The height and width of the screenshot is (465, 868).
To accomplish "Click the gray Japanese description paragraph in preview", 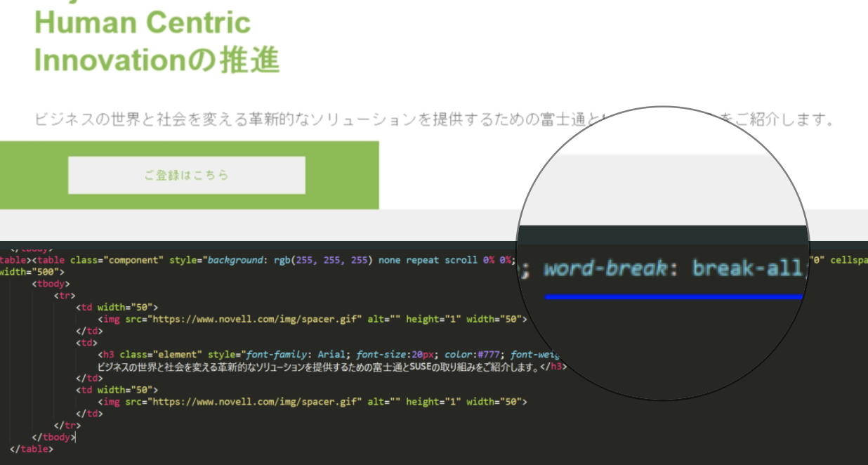I will pos(309,120).
